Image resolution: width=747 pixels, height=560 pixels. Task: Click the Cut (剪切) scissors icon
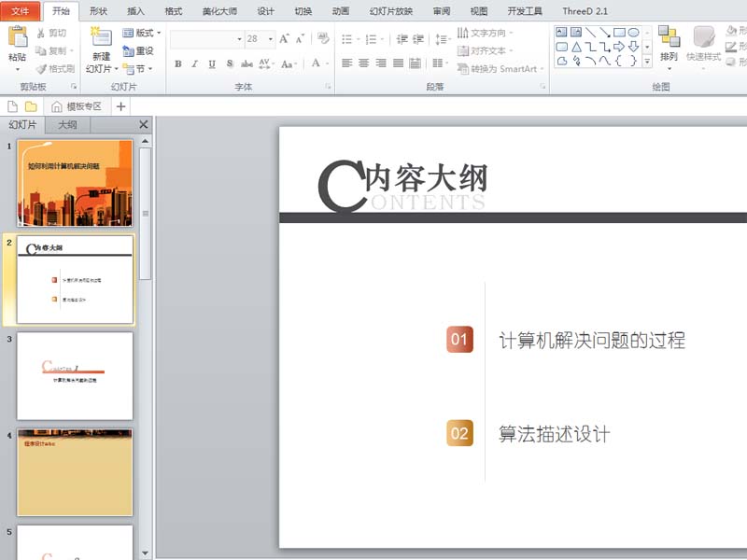pyautogui.click(x=41, y=33)
